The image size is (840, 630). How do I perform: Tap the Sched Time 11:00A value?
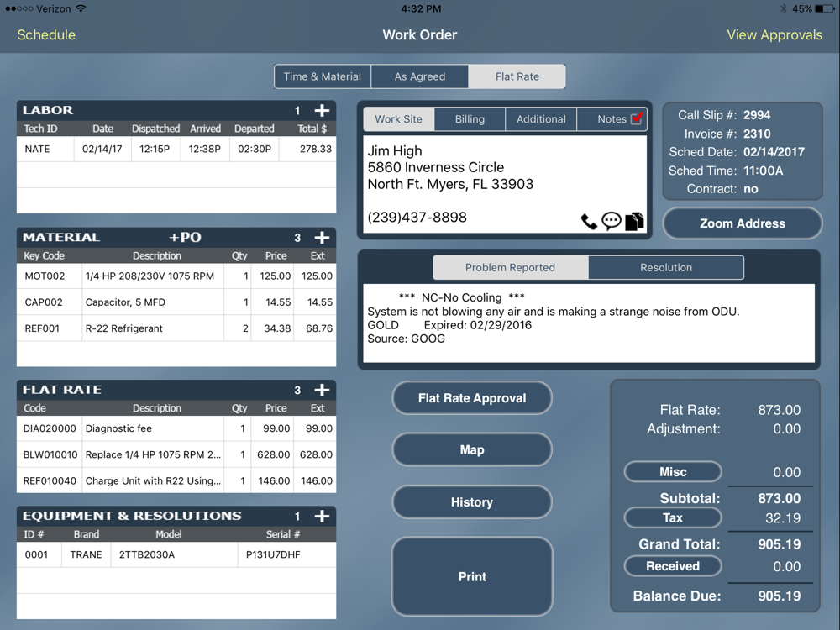click(763, 171)
